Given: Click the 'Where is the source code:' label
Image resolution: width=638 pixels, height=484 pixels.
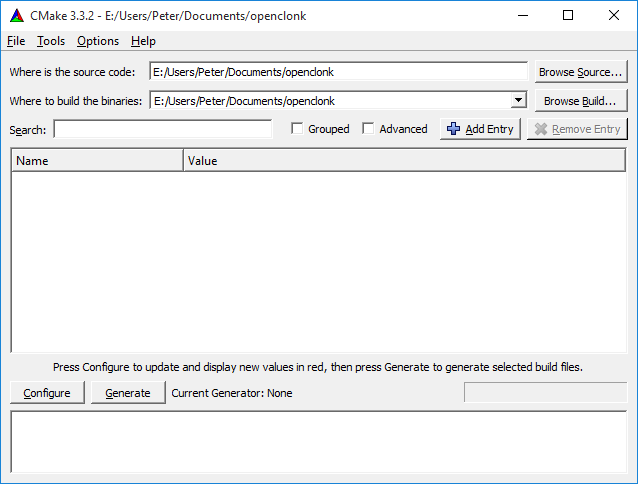Looking at the screenshot, I should coord(72,72).
